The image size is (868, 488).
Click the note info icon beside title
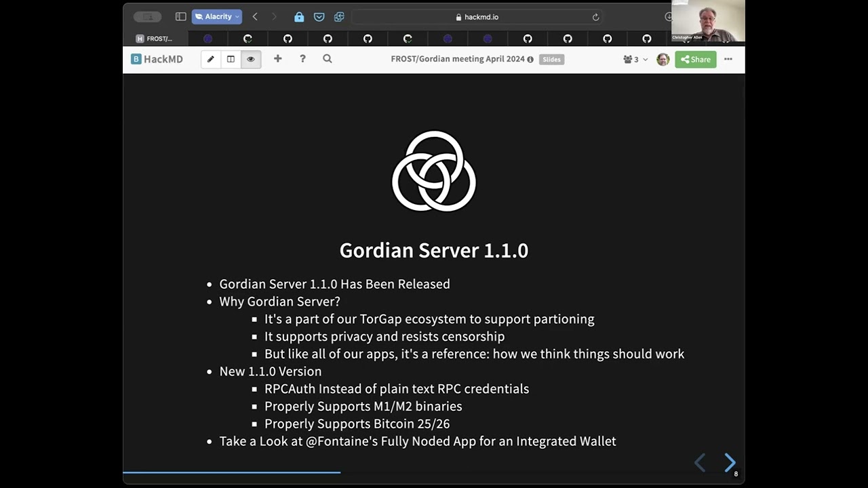pyautogui.click(x=530, y=60)
